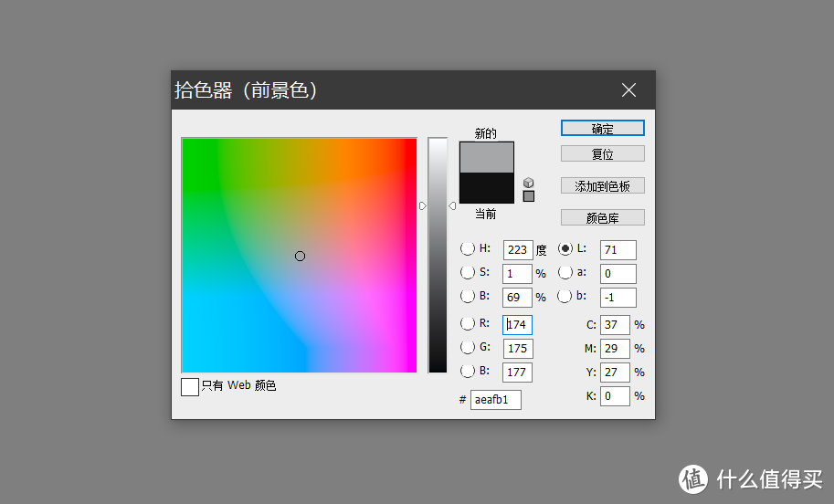The image size is (834, 504).
Task: Select the G green radio button
Action: pyautogui.click(x=468, y=347)
